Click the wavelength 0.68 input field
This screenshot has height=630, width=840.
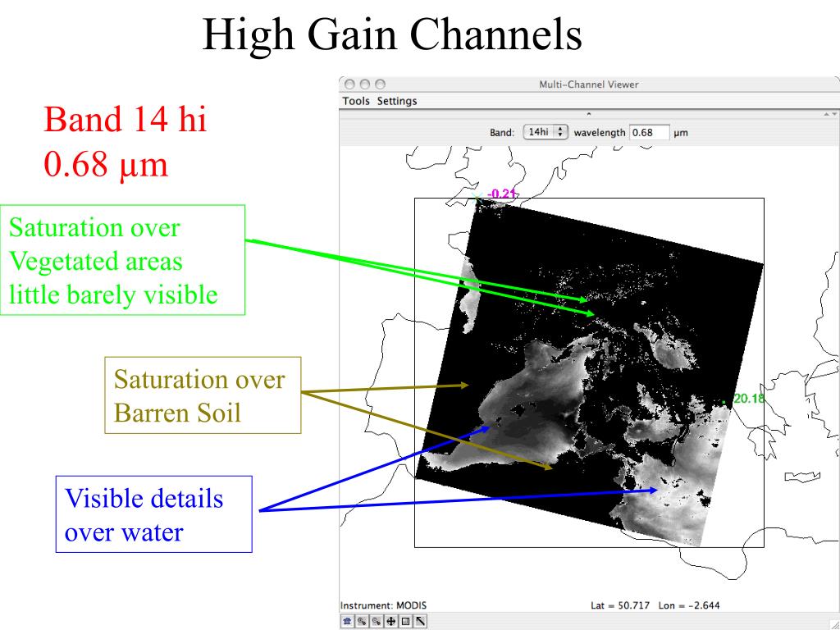pos(650,132)
